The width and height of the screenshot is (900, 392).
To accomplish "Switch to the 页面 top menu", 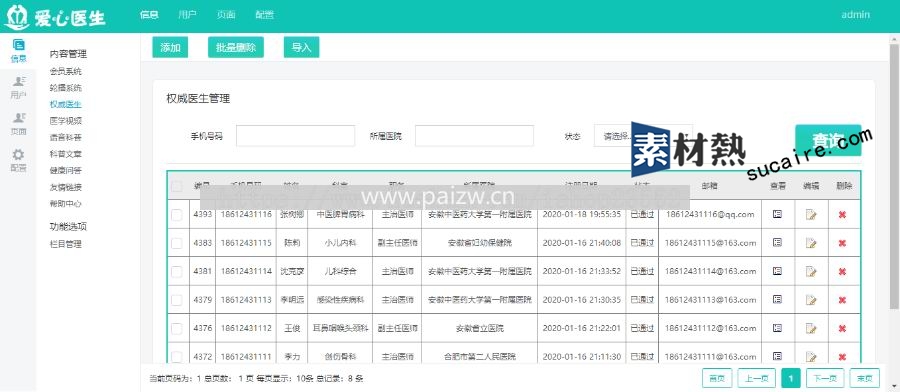I will pyautogui.click(x=226, y=15).
